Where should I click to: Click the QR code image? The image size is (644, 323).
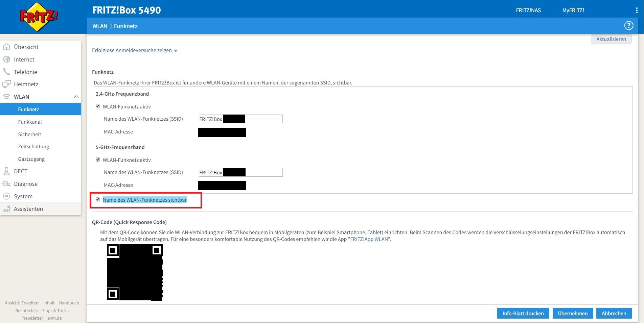pyautogui.click(x=135, y=272)
